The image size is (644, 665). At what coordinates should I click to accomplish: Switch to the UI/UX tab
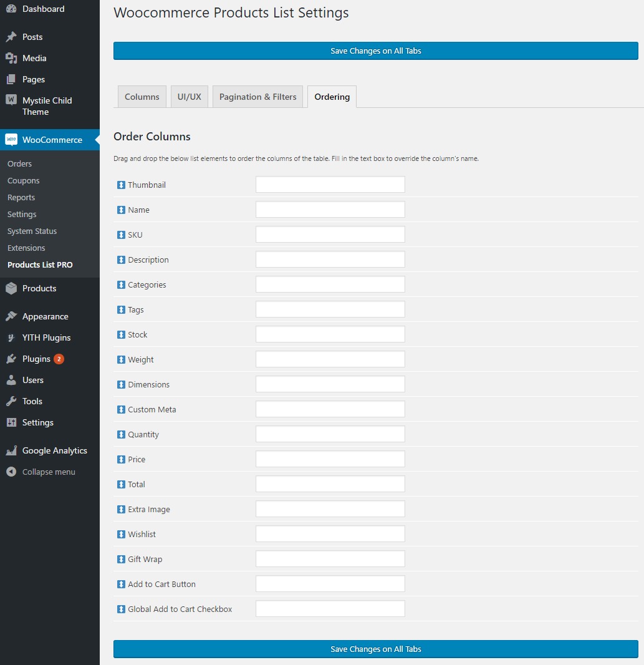pyautogui.click(x=190, y=97)
